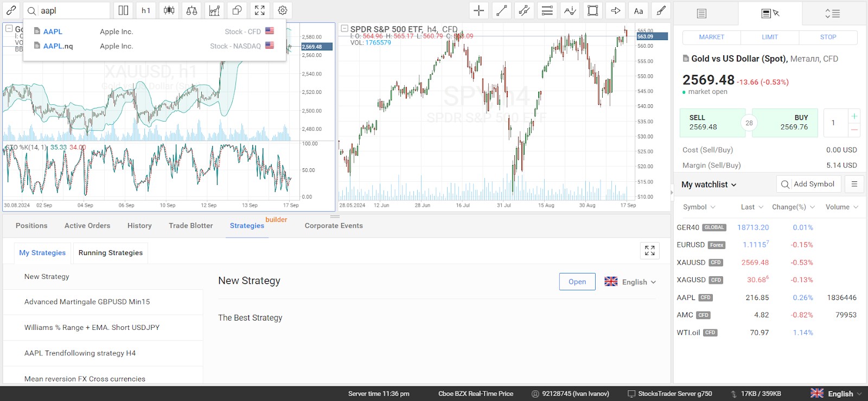Open the Corporate Events tab
The width and height of the screenshot is (868, 401).
click(x=334, y=226)
